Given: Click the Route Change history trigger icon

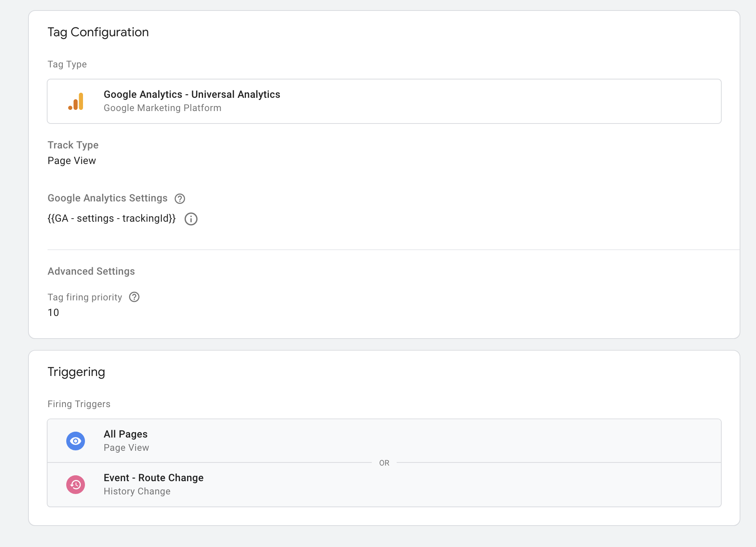Looking at the screenshot, I should coord(76,485).
